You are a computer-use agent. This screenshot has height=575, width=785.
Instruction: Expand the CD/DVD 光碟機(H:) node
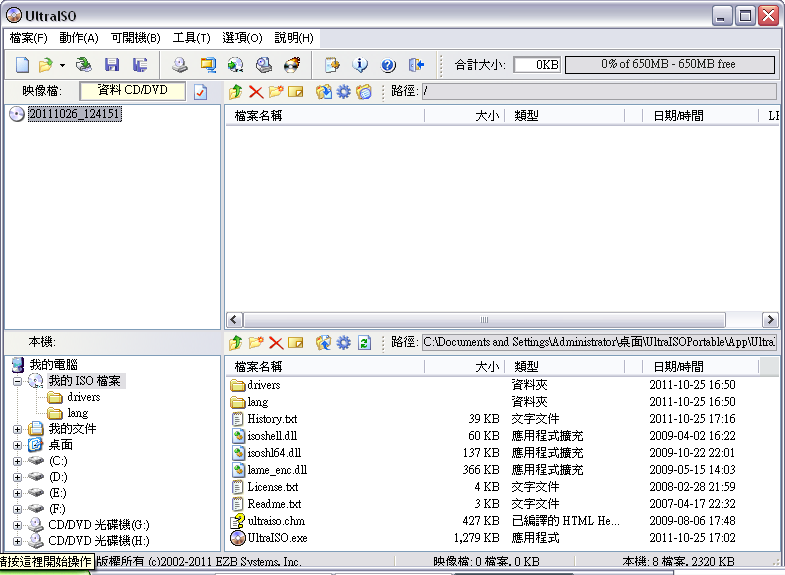click(18, 541)
